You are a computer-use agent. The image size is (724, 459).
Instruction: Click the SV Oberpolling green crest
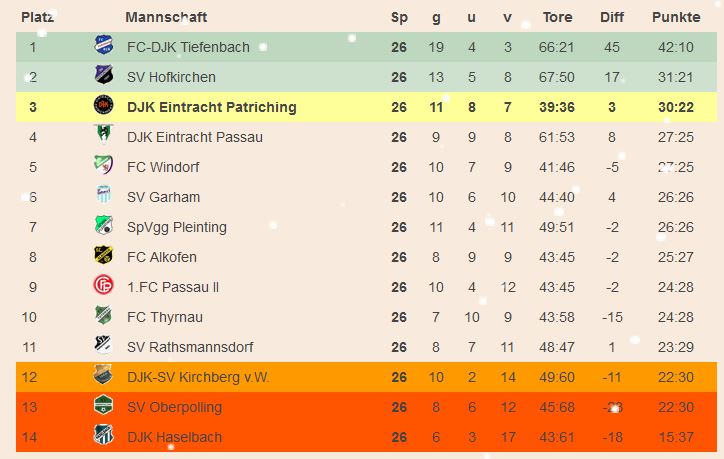(103, 405)
